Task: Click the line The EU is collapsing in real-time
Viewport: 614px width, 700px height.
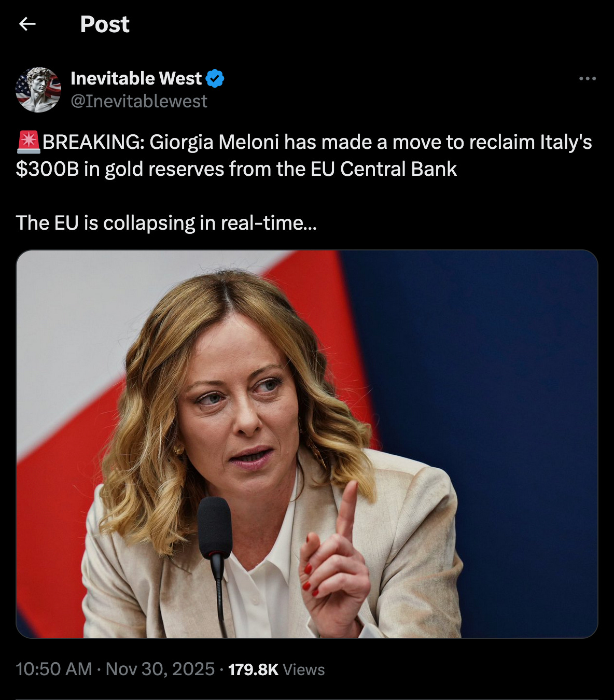Action: point(166,223)
